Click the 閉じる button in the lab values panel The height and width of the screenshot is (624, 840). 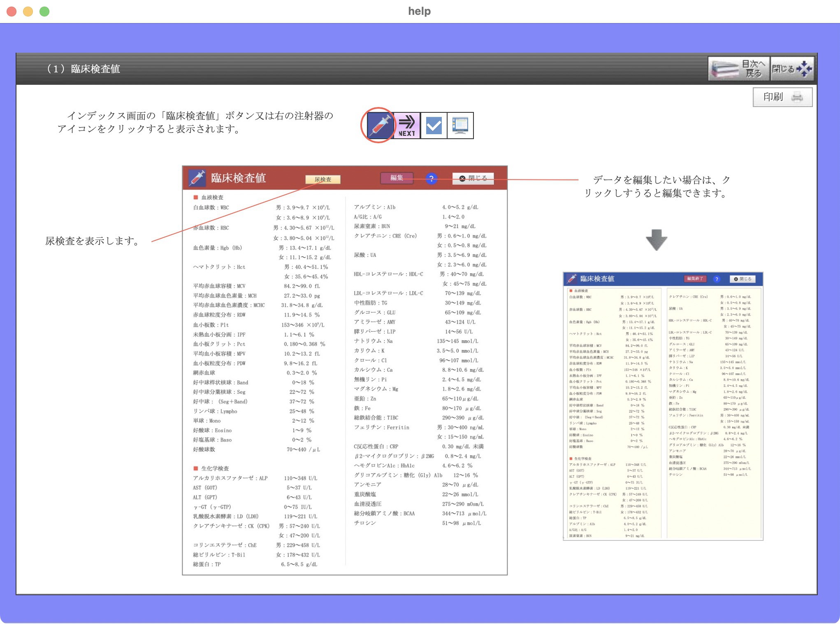coord(473,178)
